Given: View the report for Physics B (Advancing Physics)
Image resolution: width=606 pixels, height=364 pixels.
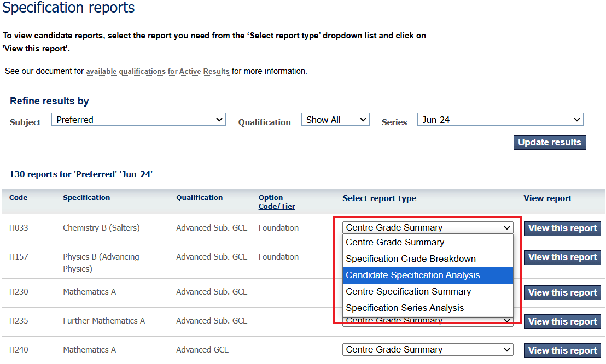Looking at the screenshot, I should 562,257.
